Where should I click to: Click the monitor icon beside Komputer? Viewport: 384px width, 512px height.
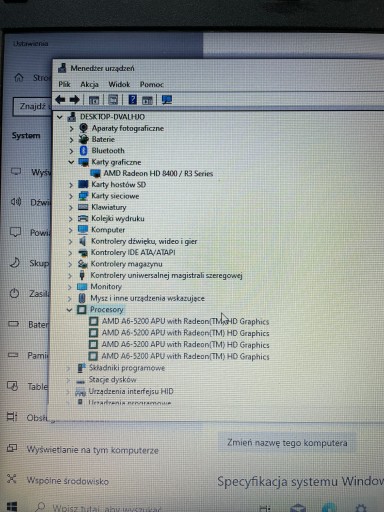click(82, 230)
